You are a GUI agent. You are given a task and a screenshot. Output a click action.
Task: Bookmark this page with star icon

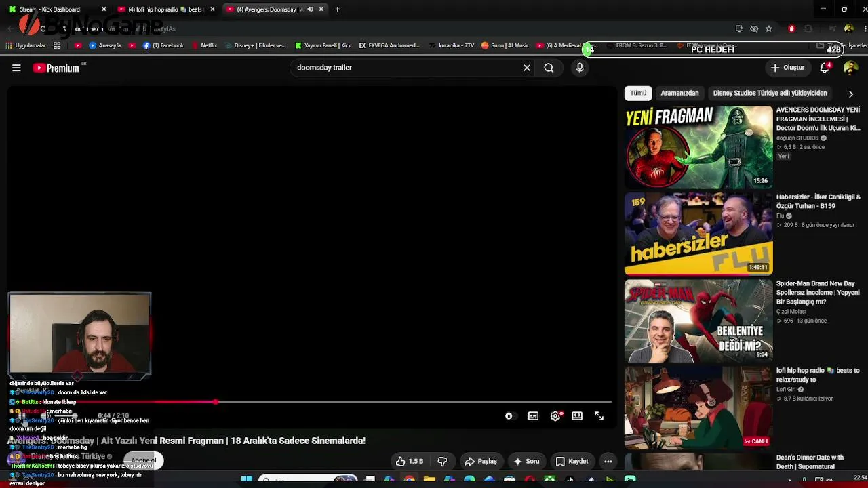tap(768, 29)
